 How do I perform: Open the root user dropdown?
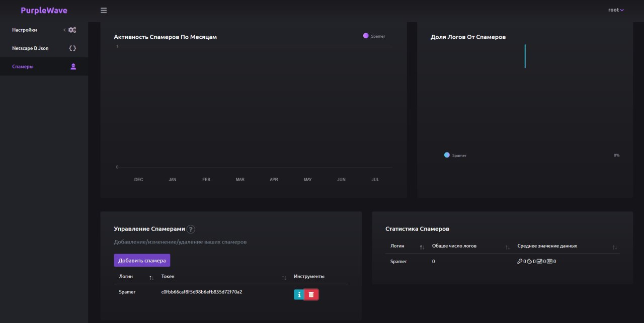[x=616, y=10]
